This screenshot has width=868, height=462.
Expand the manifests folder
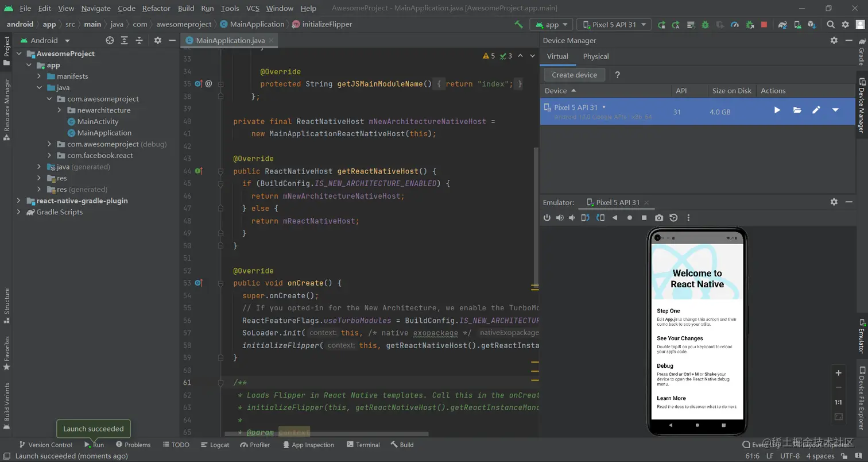coord(39,76)
